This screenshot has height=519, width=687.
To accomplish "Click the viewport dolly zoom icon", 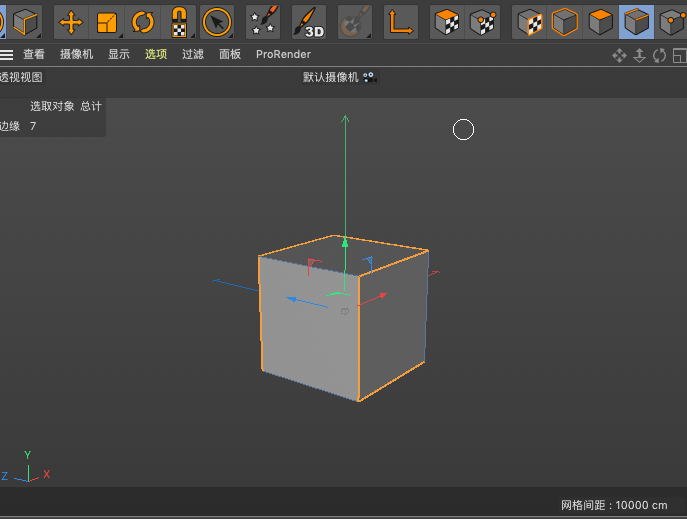I will coord(640,56).
